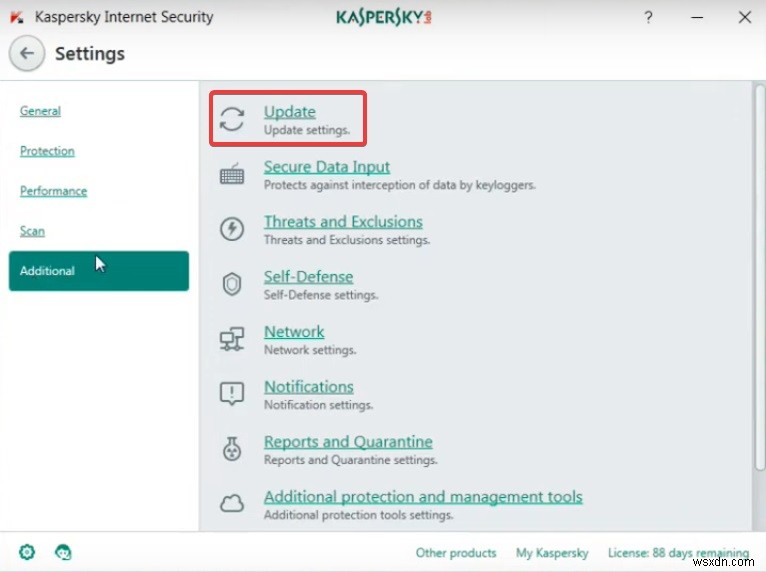Open the General settings tab

click(41, 111)
